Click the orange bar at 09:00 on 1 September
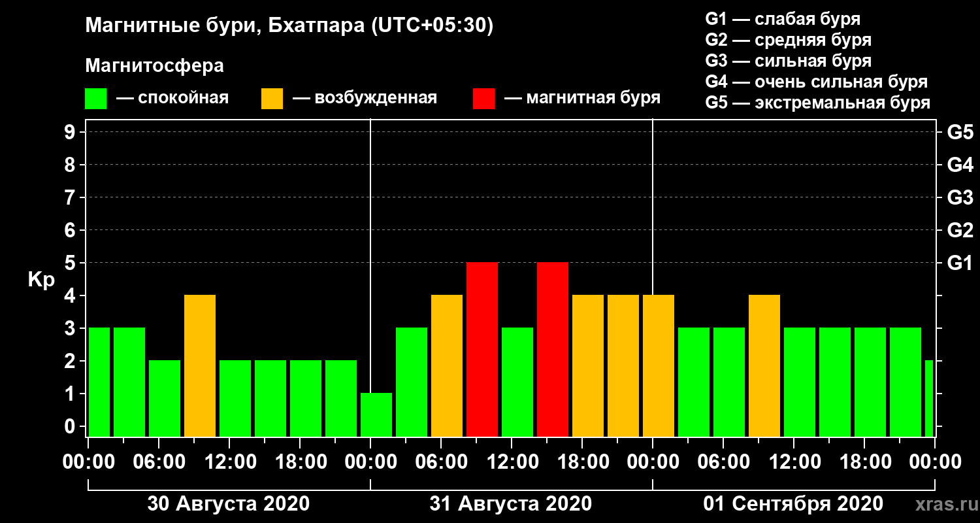This screenshot has width=980, height=523. (764, 365)
